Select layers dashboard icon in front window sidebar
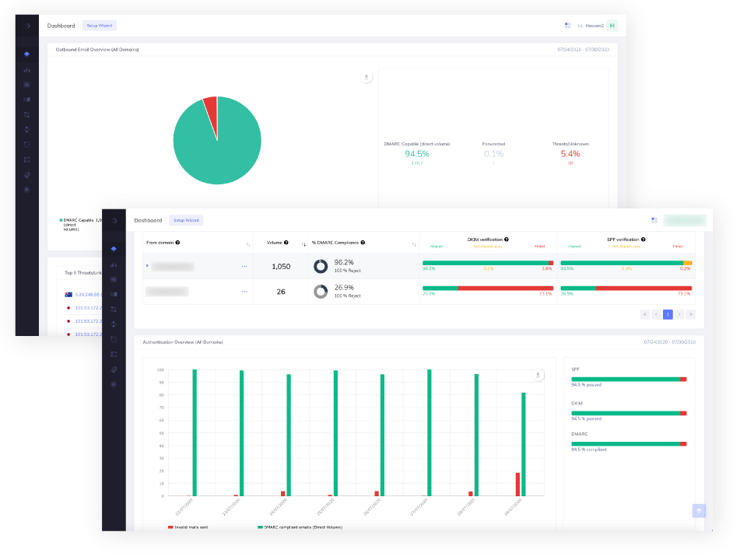This screenshot has height=560, width=740. tap(114, 249)
